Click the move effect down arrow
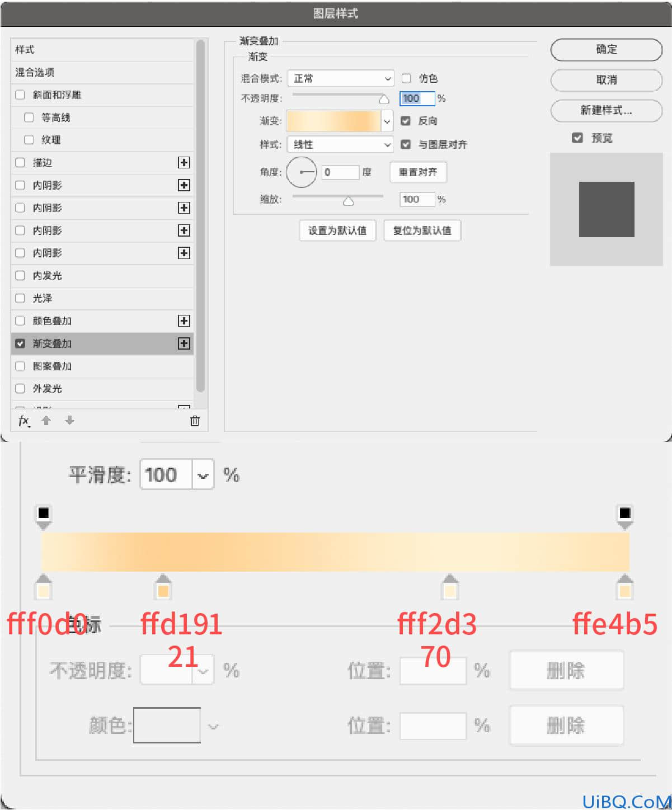The height and width of the screenshot is (810, 672). point(69,421)
